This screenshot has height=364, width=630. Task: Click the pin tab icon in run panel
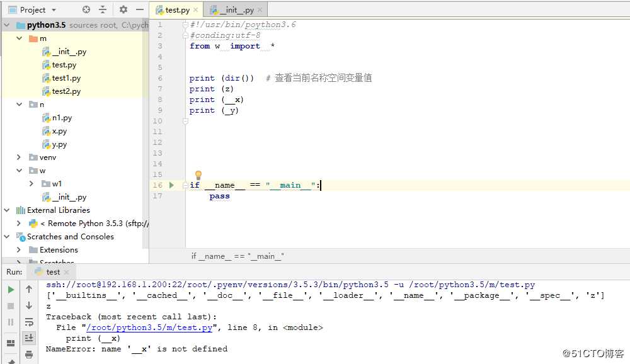11,361
